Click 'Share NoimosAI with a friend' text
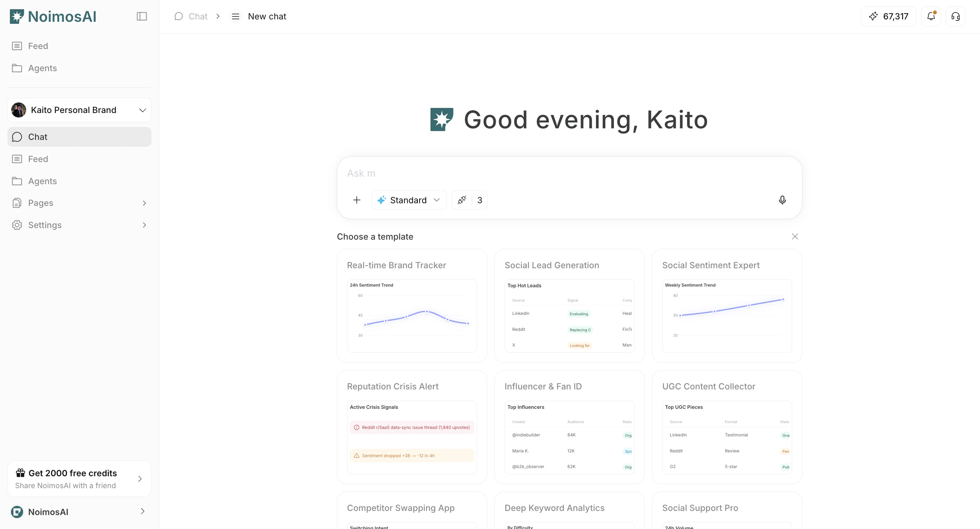Viewport: 980px width, 529px height. tap(65, 486)
